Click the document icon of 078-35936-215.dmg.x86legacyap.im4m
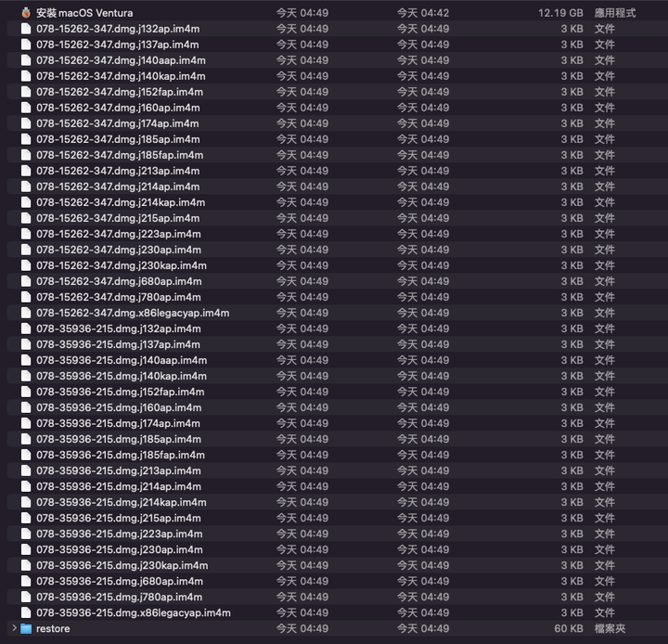 [26, 612]
